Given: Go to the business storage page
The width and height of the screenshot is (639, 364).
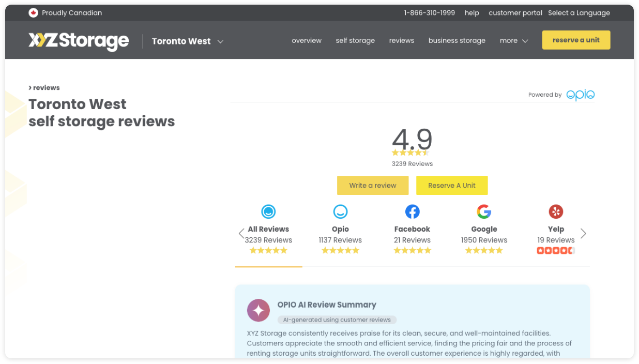Looking at the screenshot, I should tap(457, 41).
